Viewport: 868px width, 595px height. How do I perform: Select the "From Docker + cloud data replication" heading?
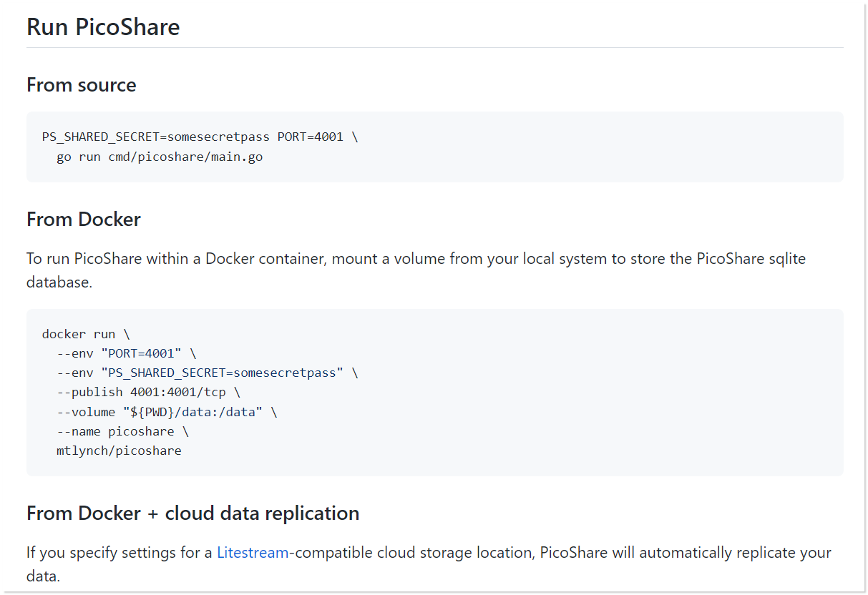pyautogui.click(x=192, y=513)
